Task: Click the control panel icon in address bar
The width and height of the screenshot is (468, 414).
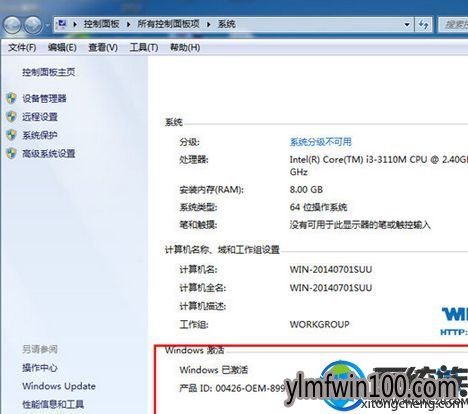Action: (62, 24)
